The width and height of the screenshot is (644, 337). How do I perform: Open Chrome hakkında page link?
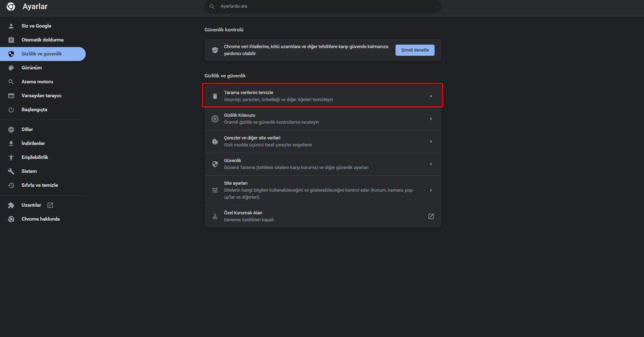click(x=40, y=219)
